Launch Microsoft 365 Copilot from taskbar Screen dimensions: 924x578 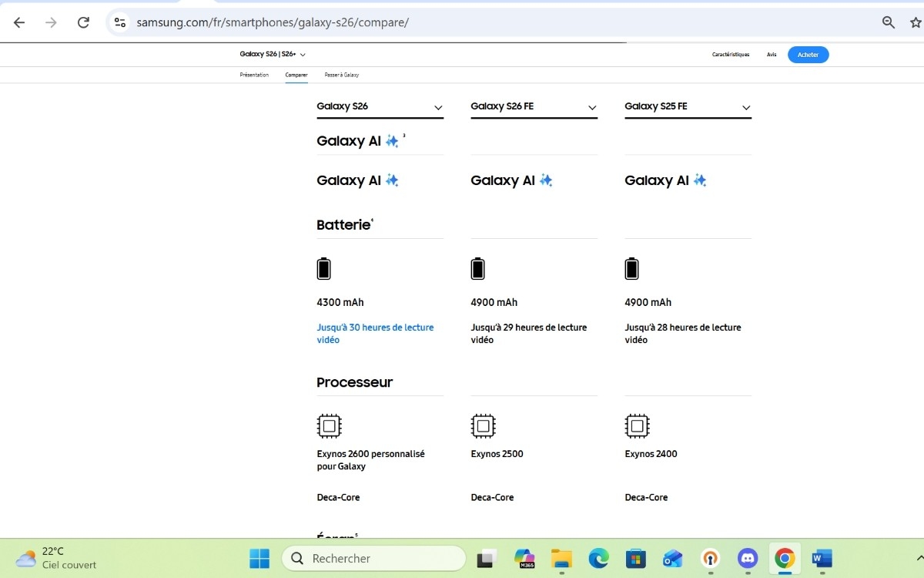tap(525, 558)
